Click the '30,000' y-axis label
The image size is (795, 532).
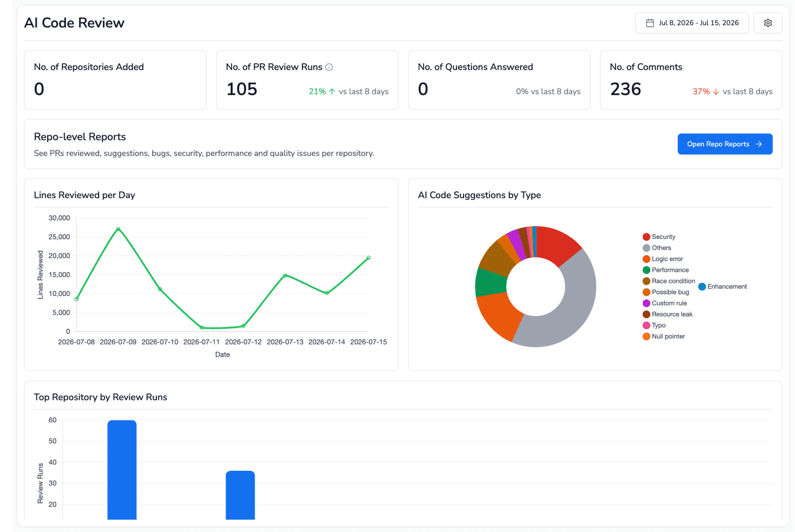coord(59,218)
